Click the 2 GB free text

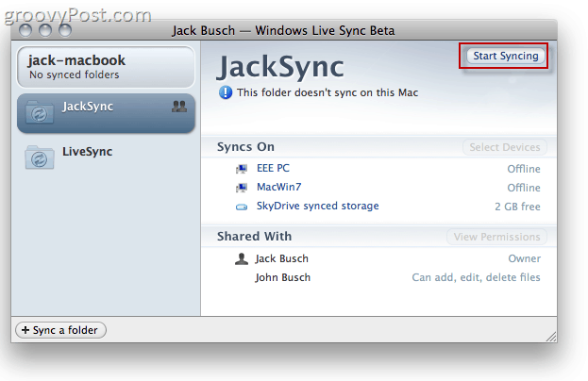click(x=517, y=207)
